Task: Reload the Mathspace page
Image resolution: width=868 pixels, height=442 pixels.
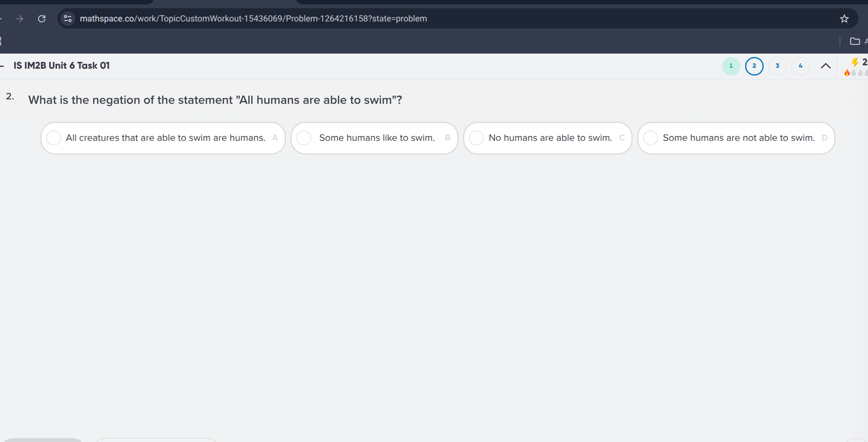Action: pos(42,19)
